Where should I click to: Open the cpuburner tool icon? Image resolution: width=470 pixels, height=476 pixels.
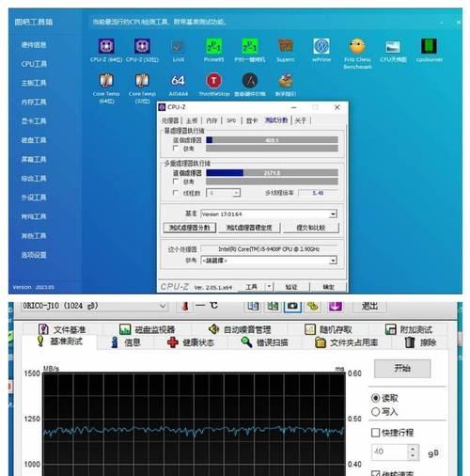coord(429,46)
